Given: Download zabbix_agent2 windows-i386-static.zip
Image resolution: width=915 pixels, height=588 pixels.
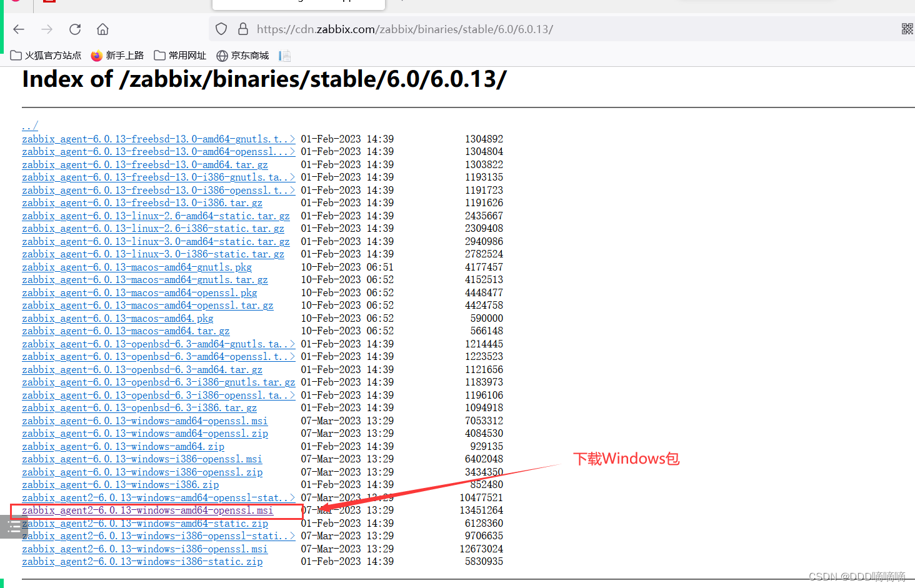Looking at the screenshot, I should (x=142, y=561).
